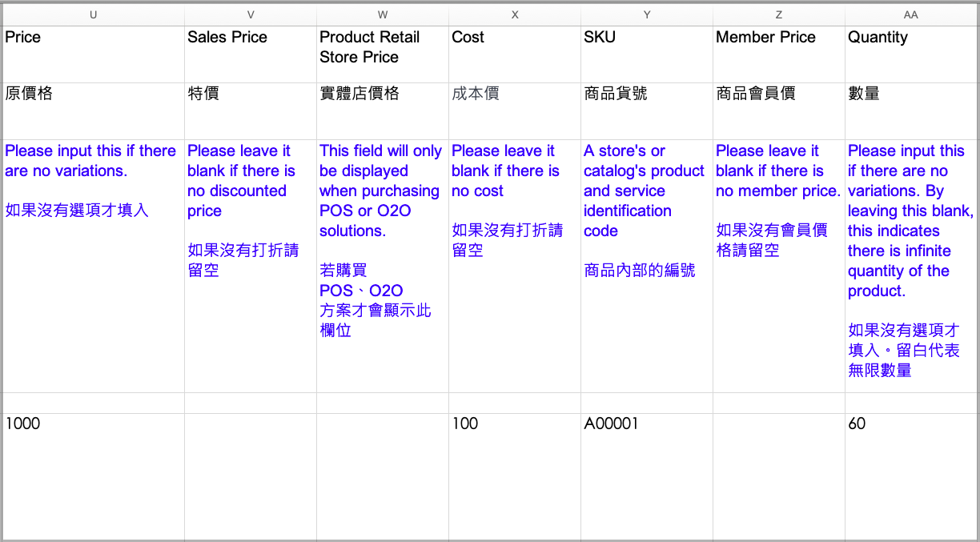Screen dimensions: 980x542
Task: Select the SKU value cell 'A00001'
Action: click(647, 476)
